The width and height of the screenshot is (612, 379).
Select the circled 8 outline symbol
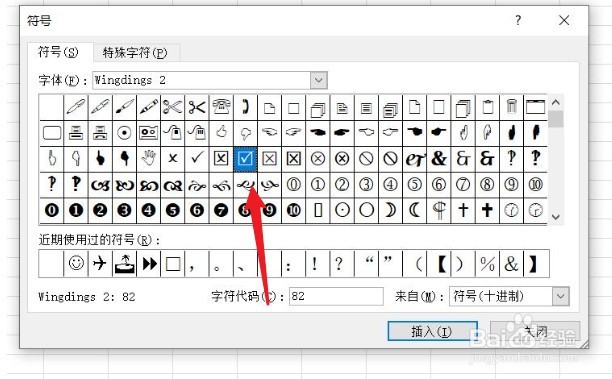tap(487, 185)
